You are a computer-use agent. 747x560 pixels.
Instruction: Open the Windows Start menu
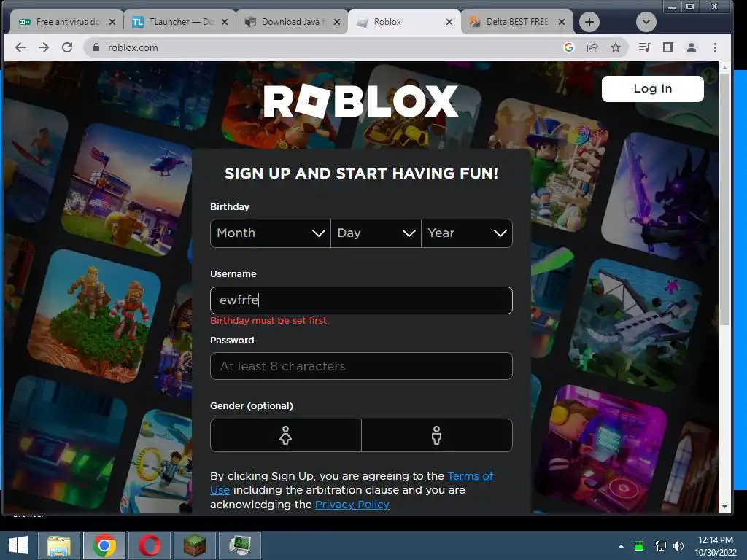(18, 545)
